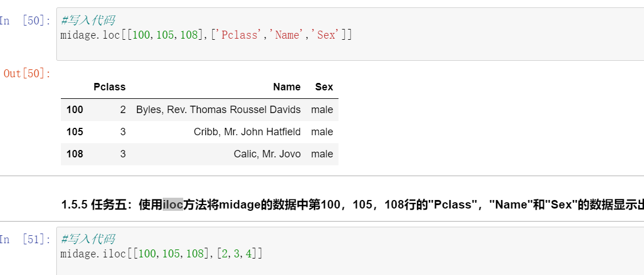This screenshot has width=644, height=275.
Task: Click the Pclass column header
Action: (109, 87)
